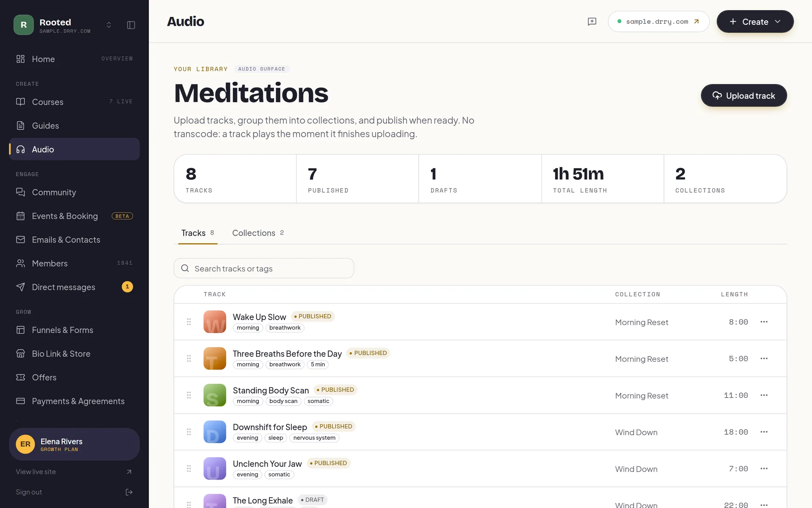Click the nervous system tag
Image resolution: width=812 pixels, height=508 pixels.
tap(314, 438)
